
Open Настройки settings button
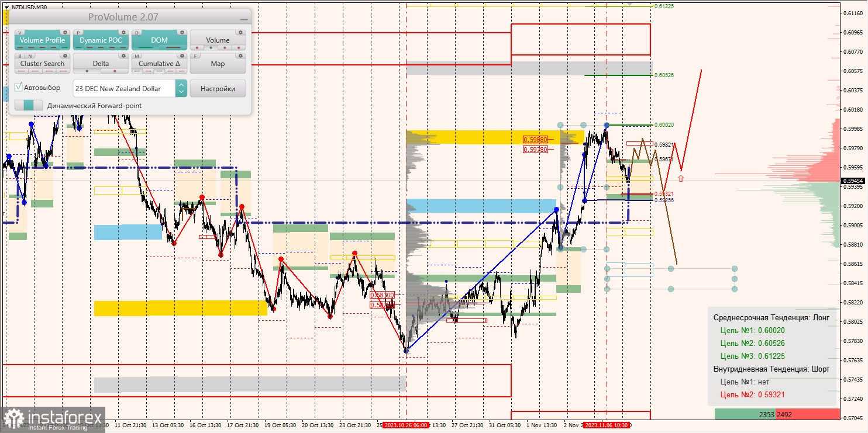[218, 88]
